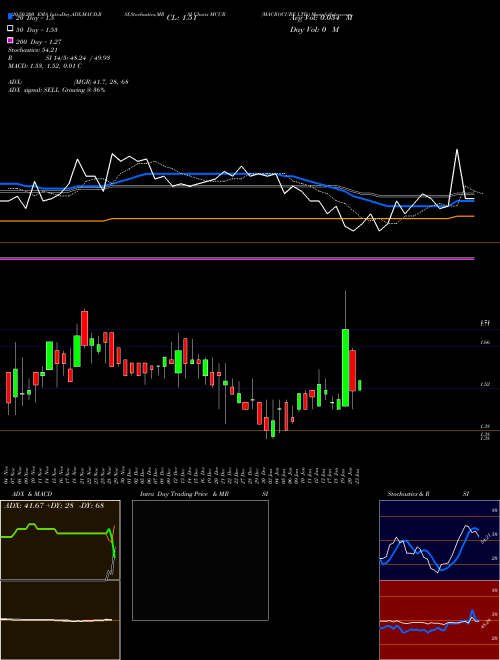Open the ADX indicator chart panel

60,540
